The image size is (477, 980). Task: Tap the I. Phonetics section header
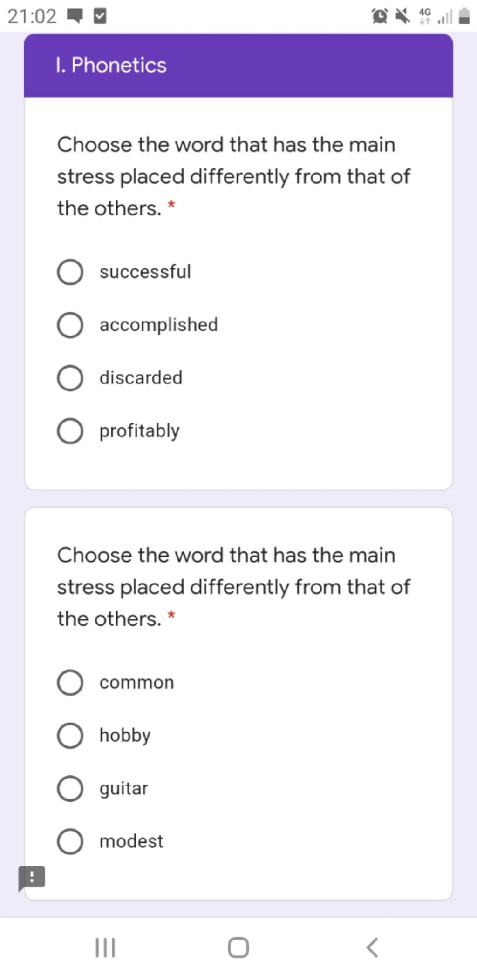point(238,65)
